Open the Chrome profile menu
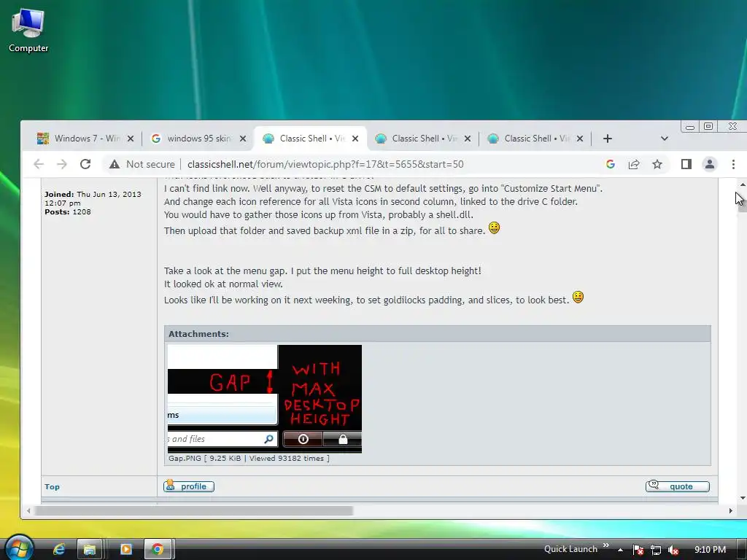 pos(710,164)
